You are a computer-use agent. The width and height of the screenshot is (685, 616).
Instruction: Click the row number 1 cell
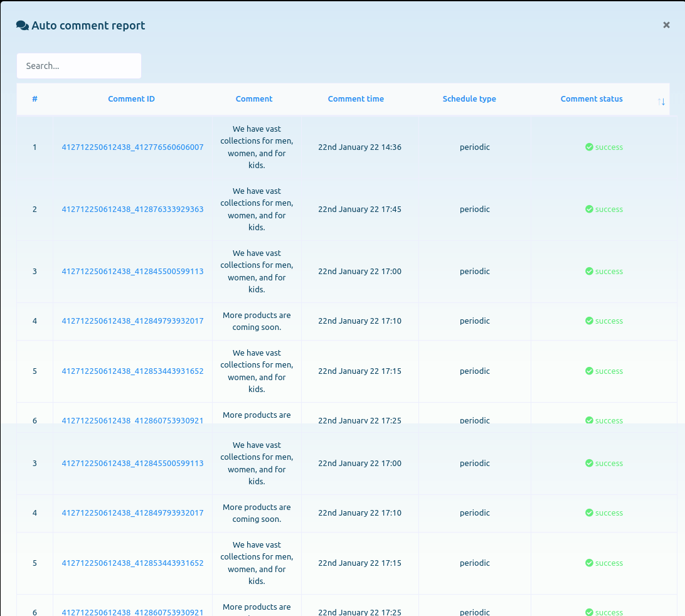pos(35,147)
